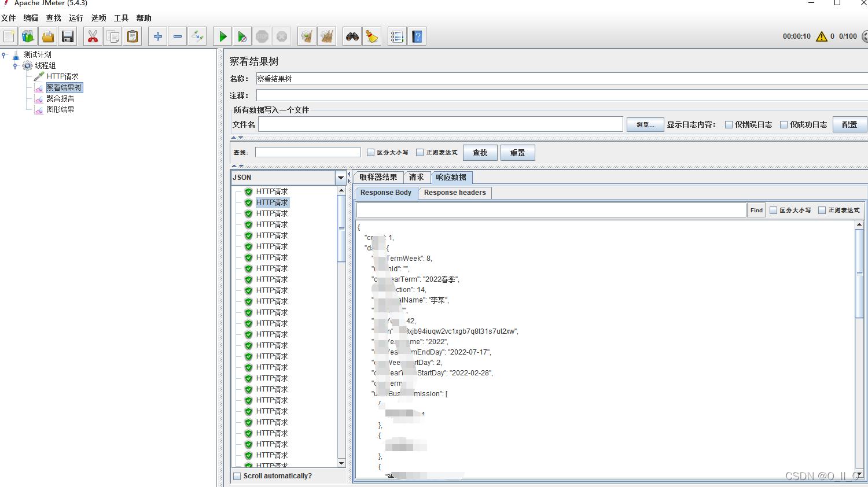The width and height of the screenshot is (868, 487).
Task: Click the Help question mark icon
Action: click(417, 36)
